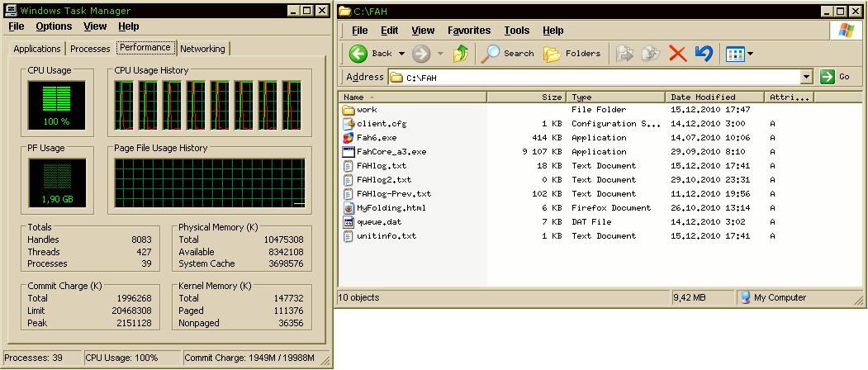Image resolution: width=868 pixels, height=370 pixels.
Task: Open Explorer View menu
Action: (x=423, y=31)
